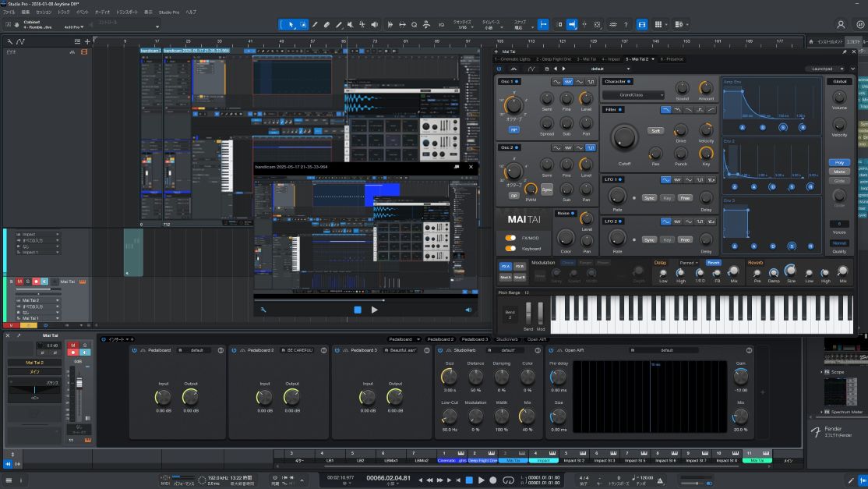The width and height of the screenshot is (868, 489).
Task: Click the Soft button in Filter section
Action: coord(655,131)
